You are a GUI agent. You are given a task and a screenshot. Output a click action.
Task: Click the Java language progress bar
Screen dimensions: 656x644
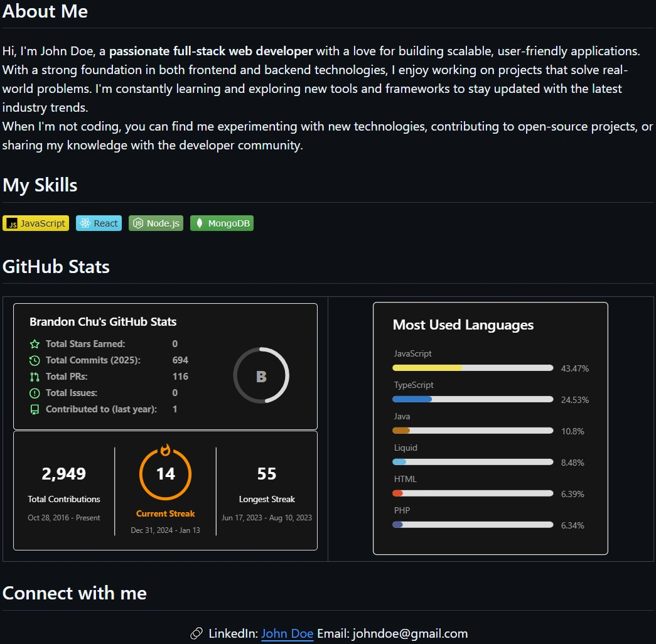pyautogui.click(x=472, y=431)
